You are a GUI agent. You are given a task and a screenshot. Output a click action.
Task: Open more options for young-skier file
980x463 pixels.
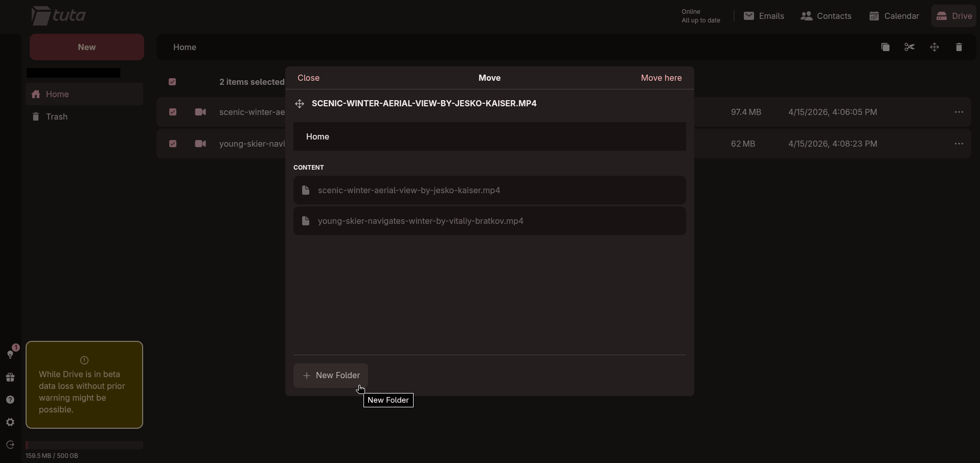coord(959,144)
